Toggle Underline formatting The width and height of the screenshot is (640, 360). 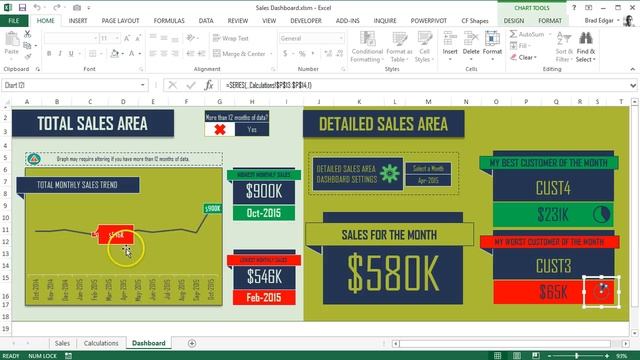71,53
